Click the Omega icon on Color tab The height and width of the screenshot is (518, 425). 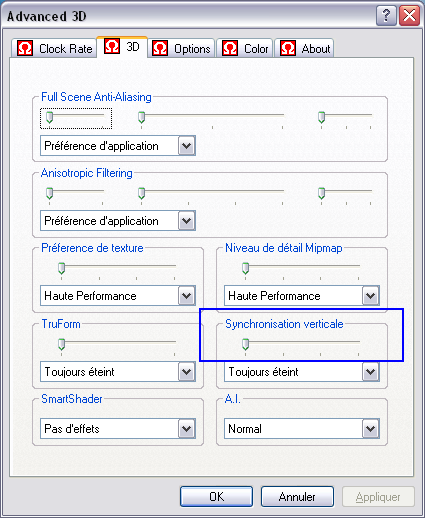(x=230, y=48)
